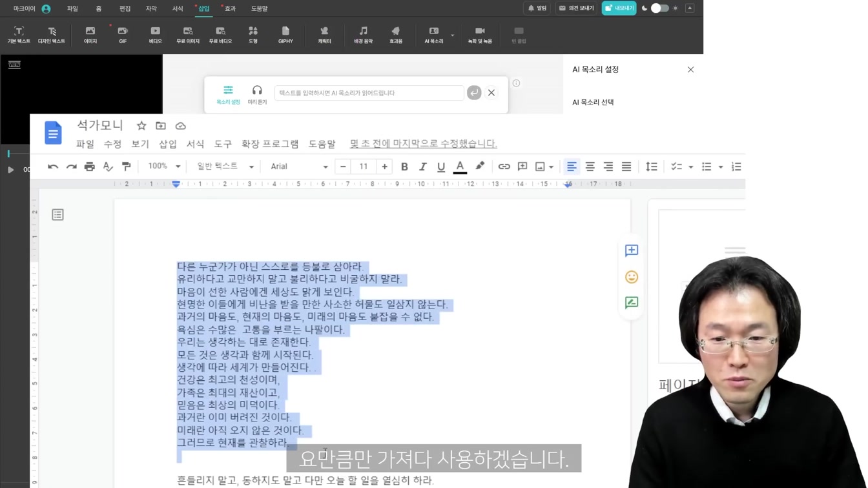Image resolution: width=868 pixels, height=488 pixels.
Task: Open the checklist dropdown arrow
Action: point(691,167)
